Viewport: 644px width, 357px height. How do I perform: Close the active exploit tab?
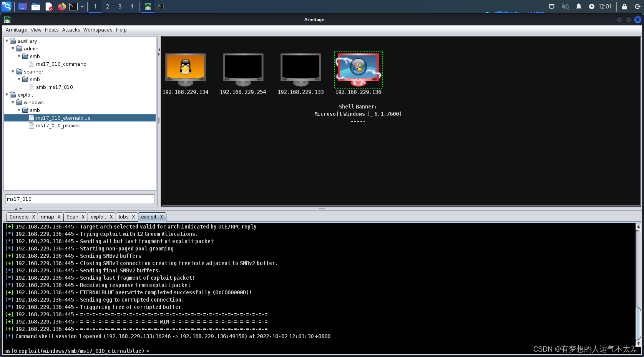point(161,217)
